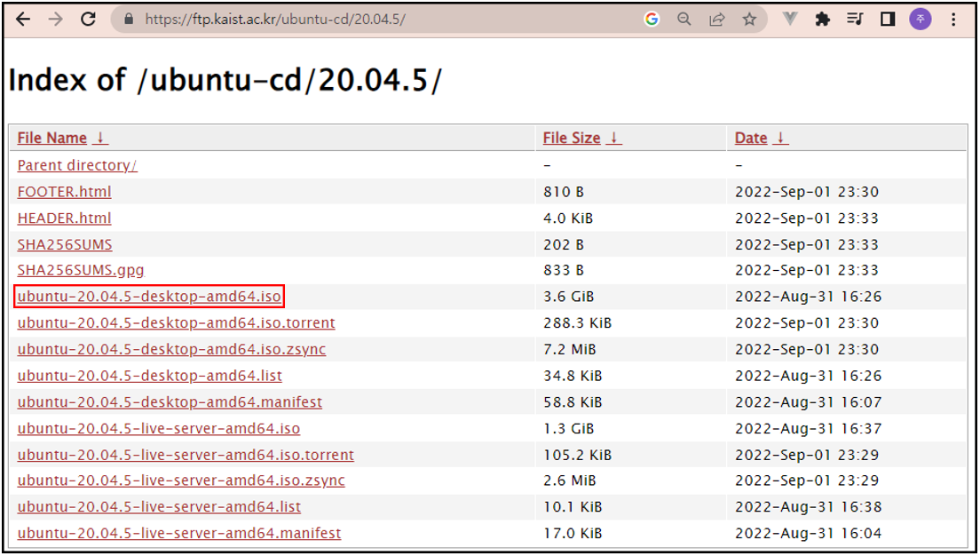Open the Parent directory link
The height and width of the screenshot is (556, 980).
[77, 165]
